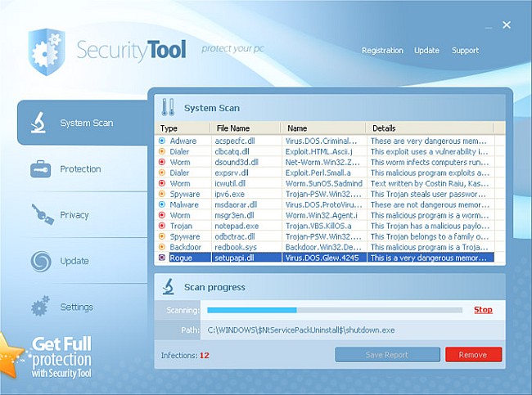The height and width of the screenshot is (395, 532).
Task: Open the Registration menu link
Action: coord(383,51)
